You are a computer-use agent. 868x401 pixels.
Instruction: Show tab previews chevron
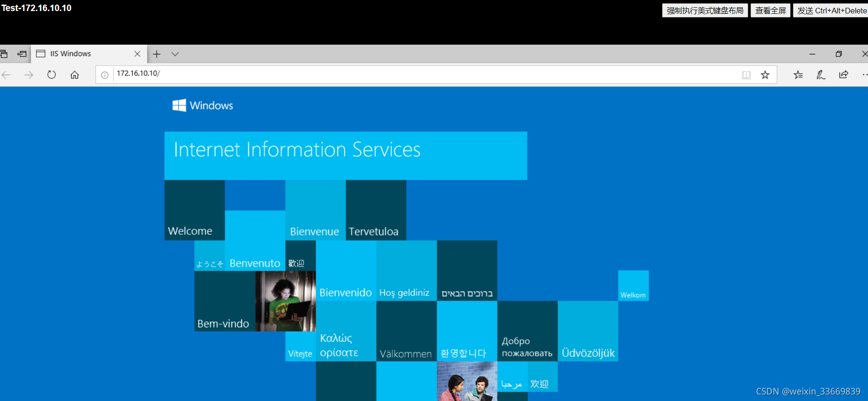point(175,54)
